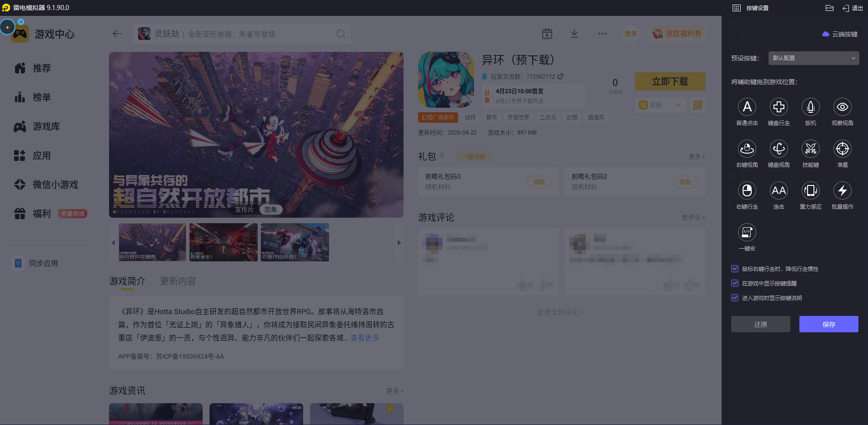This screenshot has width=868, height=425.
Task: Switch to the 游戏简介 tab
Action: (127, 281)
